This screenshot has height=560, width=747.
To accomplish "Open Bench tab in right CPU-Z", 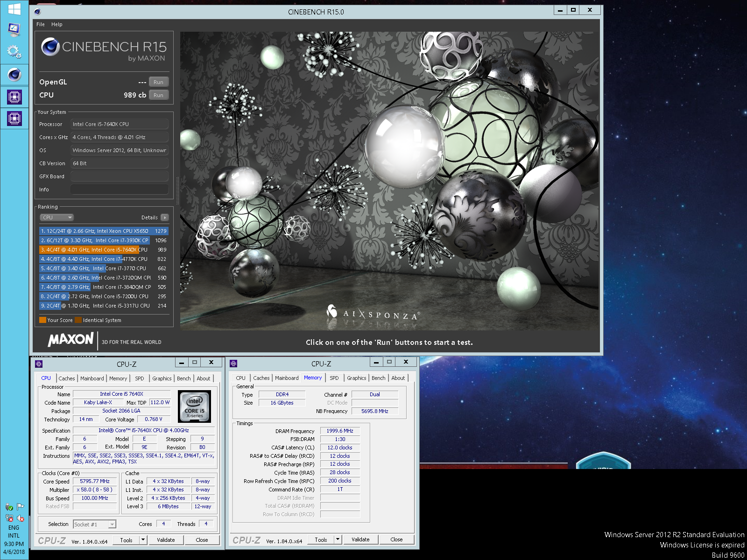I will pyautogui.click(x=379, y=378).
